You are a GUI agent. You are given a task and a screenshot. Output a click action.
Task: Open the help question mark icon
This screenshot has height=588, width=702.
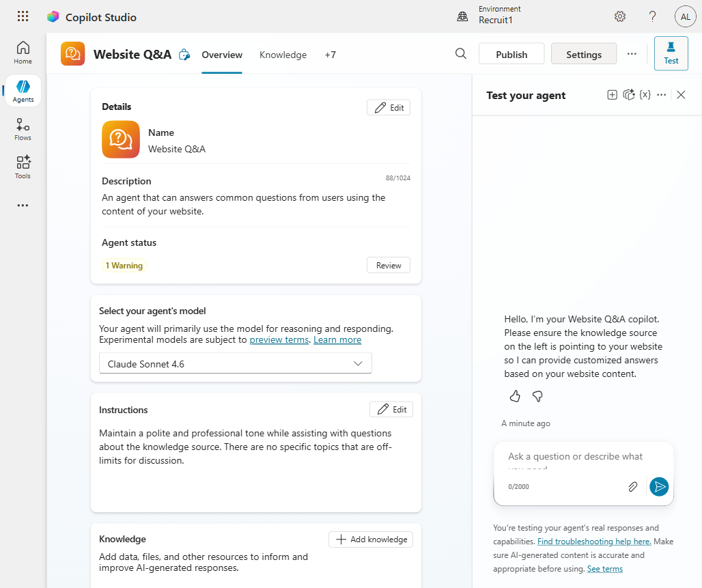(x=652, y=16)
